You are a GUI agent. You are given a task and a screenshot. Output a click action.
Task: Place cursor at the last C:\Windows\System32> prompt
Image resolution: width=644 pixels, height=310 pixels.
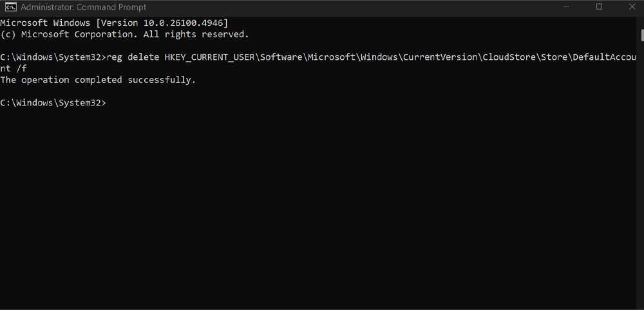109,103
